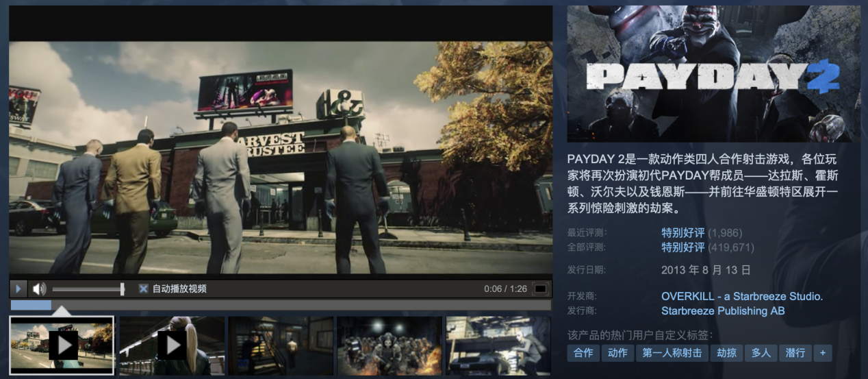Image resolution: width=868 pixels, height=379 pixels.
Task: Choose the 多人 tag
Action: [x=761, y=353]
